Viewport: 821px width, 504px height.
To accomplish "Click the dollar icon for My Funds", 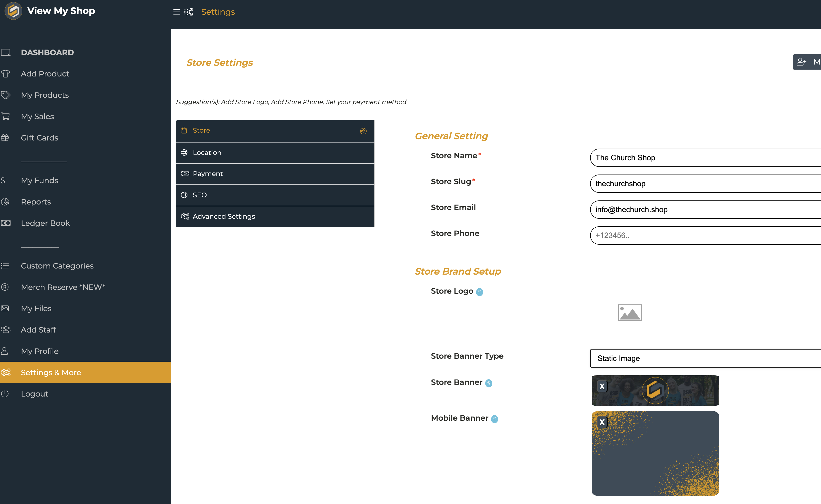I will pyautogui.click(x=3, y=180).
